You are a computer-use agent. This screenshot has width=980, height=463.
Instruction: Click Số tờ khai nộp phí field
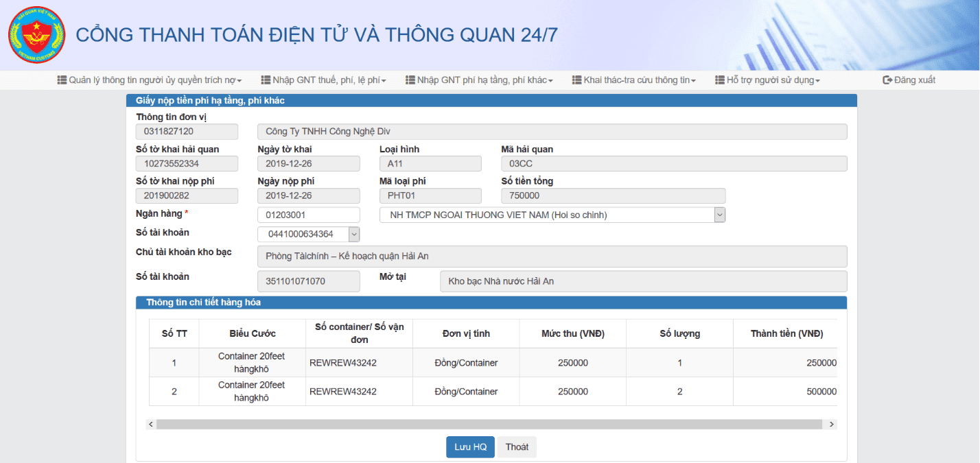point(187,195)
